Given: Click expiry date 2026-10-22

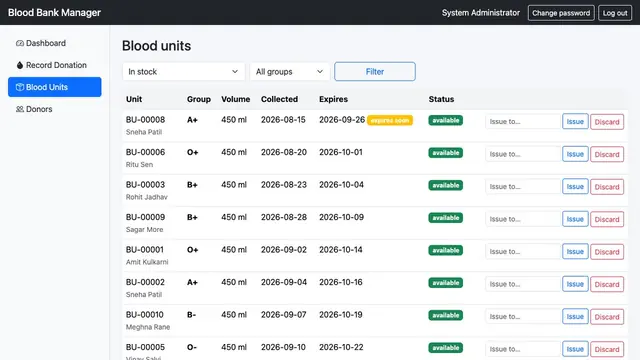Looking at the screenshot, I should (x=341, y=347).
